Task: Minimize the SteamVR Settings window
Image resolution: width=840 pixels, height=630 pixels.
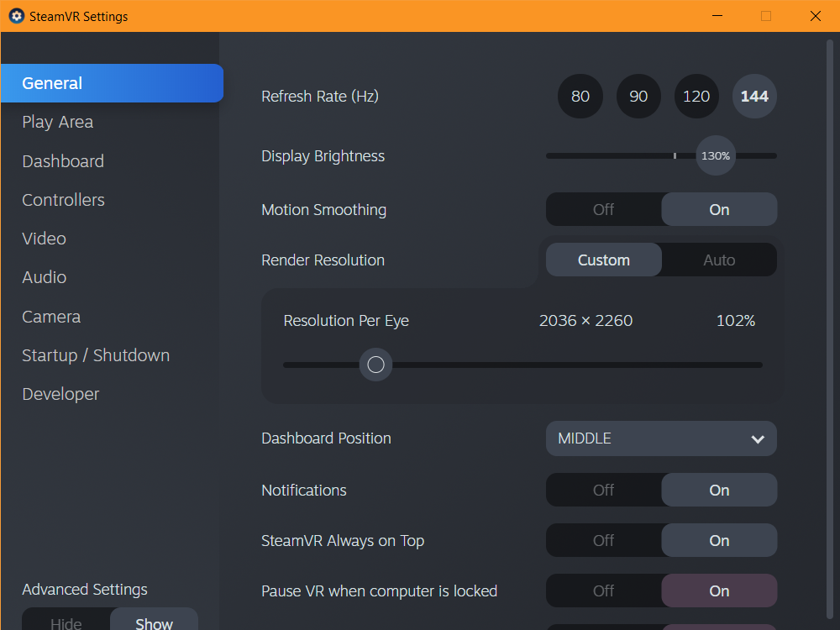Action: (717, 16)
